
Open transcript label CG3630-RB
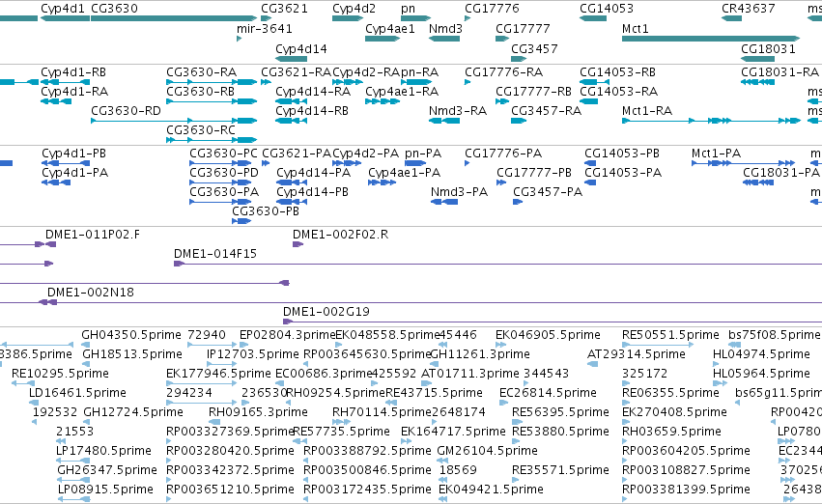point(200,92)
